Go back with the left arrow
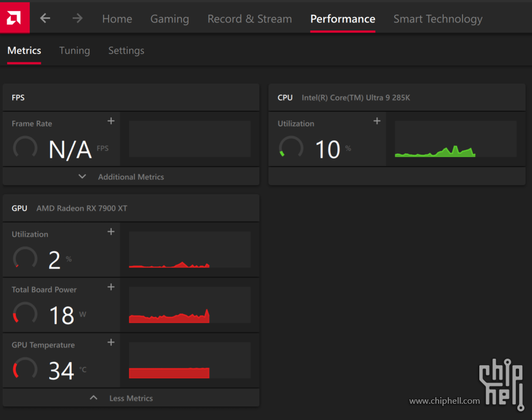This screenshot has width=532, height=420. [45, 18]
